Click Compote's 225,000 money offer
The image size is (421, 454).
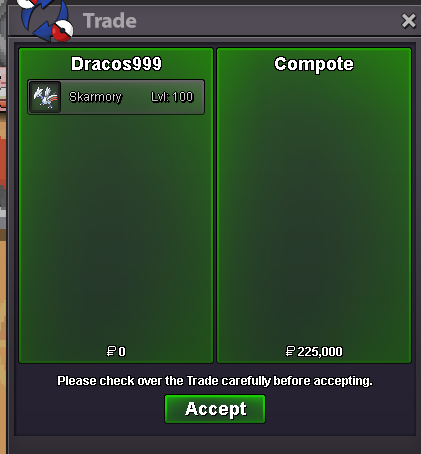click(x=320, y=352)
